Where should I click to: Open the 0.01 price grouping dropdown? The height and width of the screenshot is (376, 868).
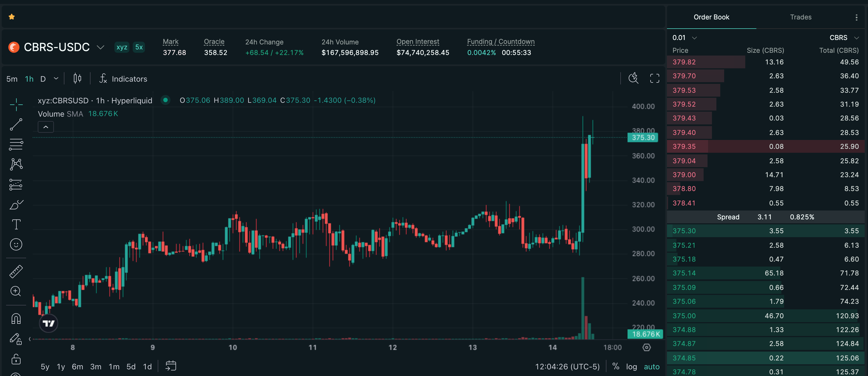[x=684, y=38]
